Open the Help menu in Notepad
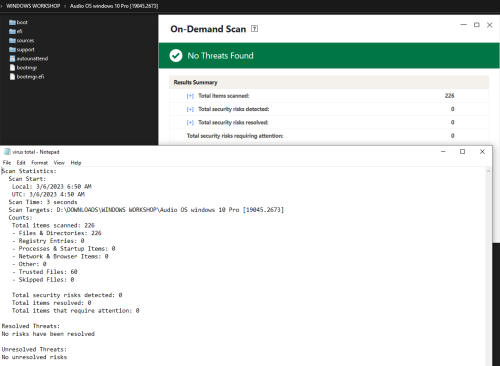Viewport: 500px width, 366px height. [76, 163]
